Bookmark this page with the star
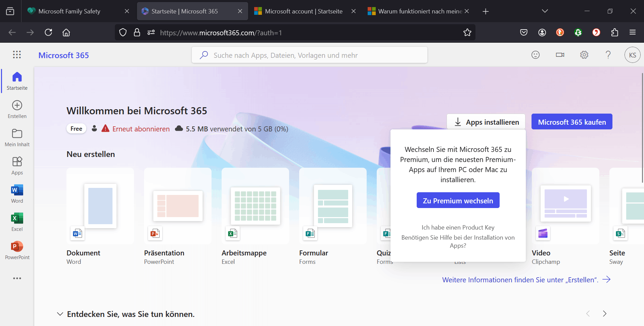Screen dimensions: 644x326 pos(467,32)
